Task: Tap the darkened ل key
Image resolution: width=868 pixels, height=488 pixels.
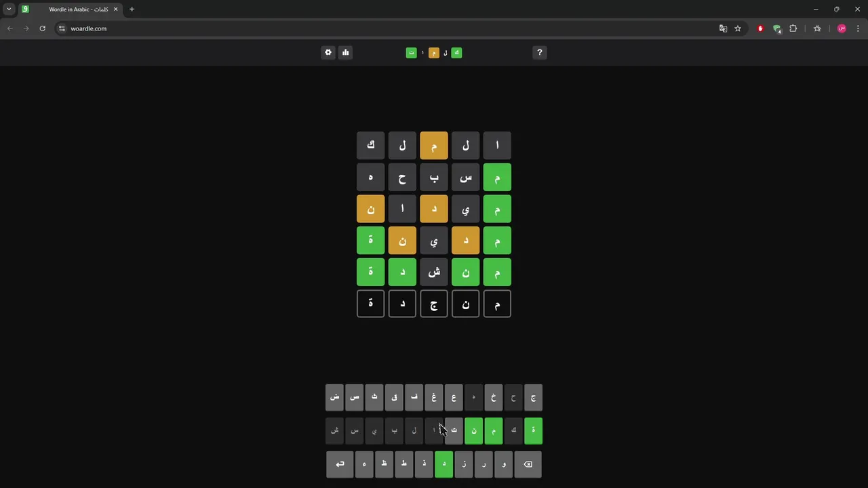Action: point(414,430)
